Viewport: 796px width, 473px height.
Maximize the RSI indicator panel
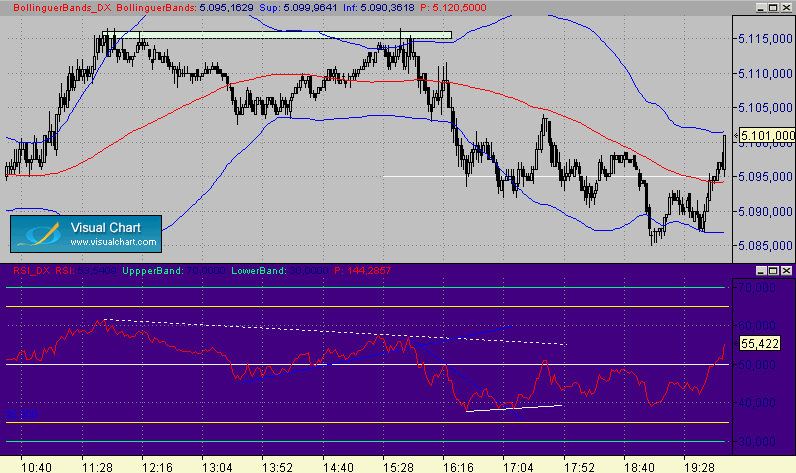773,271
